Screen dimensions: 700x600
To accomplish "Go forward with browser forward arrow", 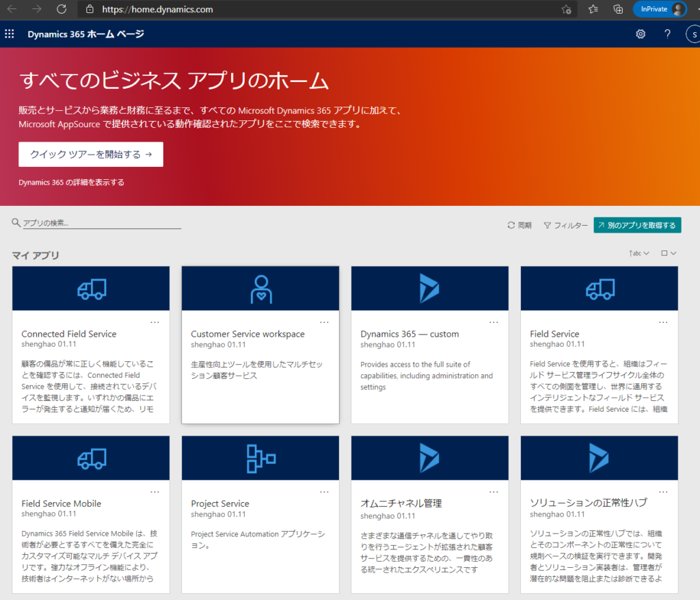I will pos(37,9).
